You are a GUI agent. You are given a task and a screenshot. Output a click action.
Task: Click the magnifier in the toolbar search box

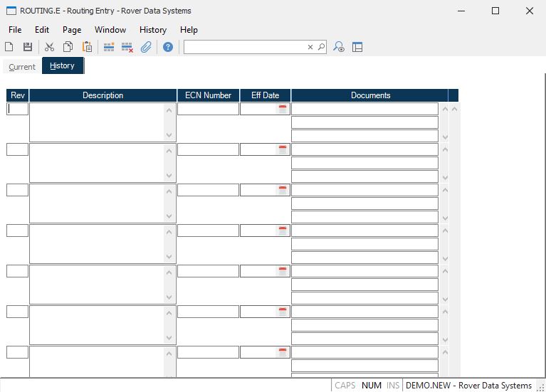pos(321,47)
